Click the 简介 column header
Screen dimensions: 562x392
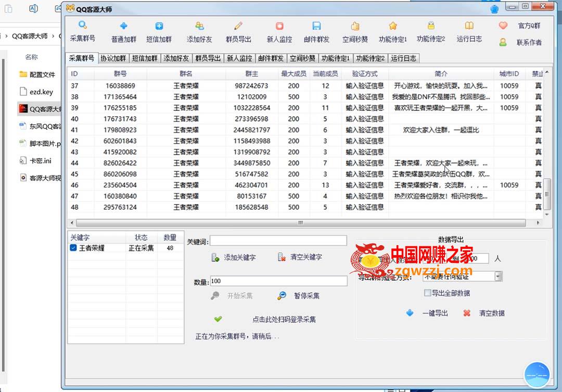pos(441,73)
